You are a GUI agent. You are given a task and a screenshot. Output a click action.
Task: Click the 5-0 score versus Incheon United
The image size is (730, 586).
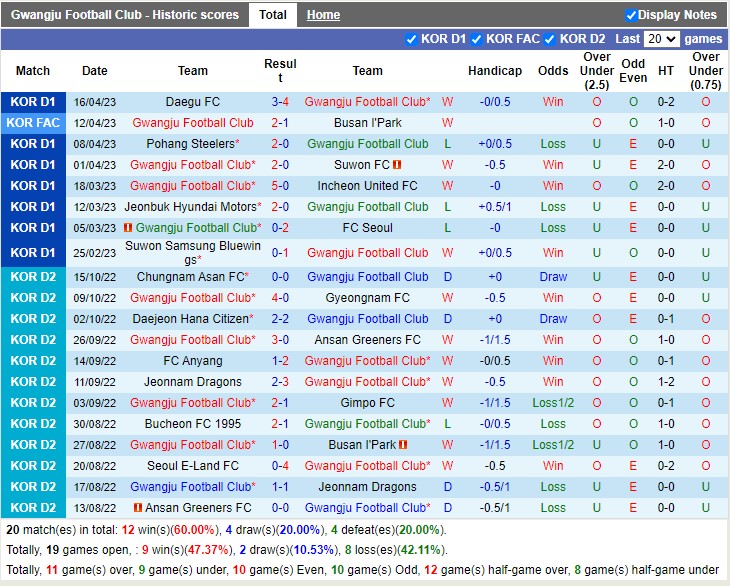(280, 186)
